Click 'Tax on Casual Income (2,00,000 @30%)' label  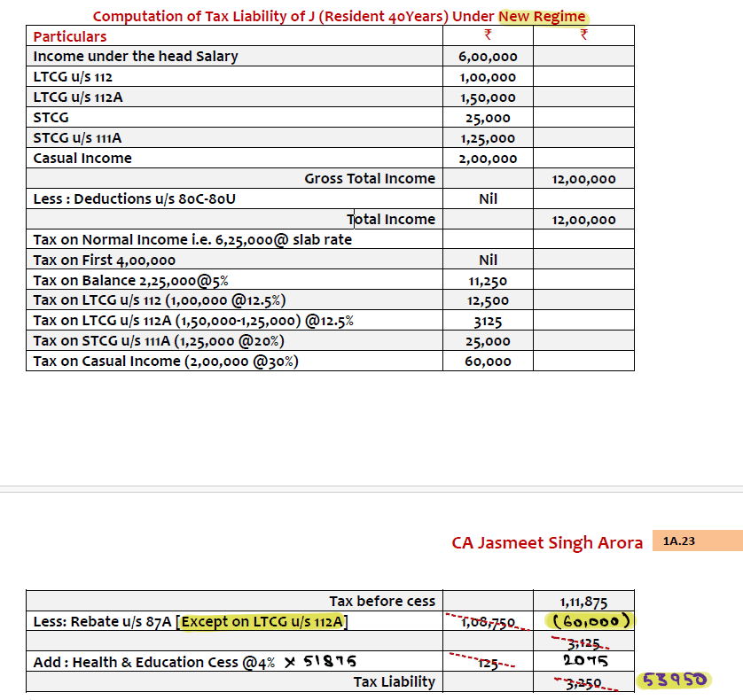tap(166, 362)
